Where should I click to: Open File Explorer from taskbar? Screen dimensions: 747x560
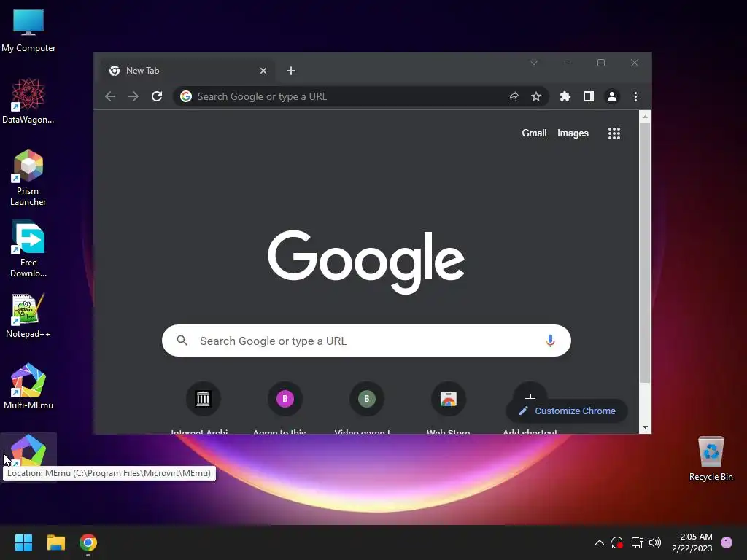pos(55,542)
